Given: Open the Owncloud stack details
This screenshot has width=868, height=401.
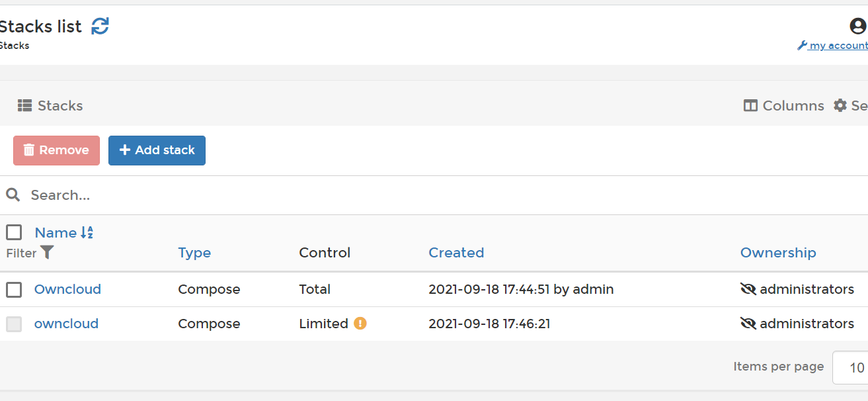Looking at the screenshot, I should 67,289.
